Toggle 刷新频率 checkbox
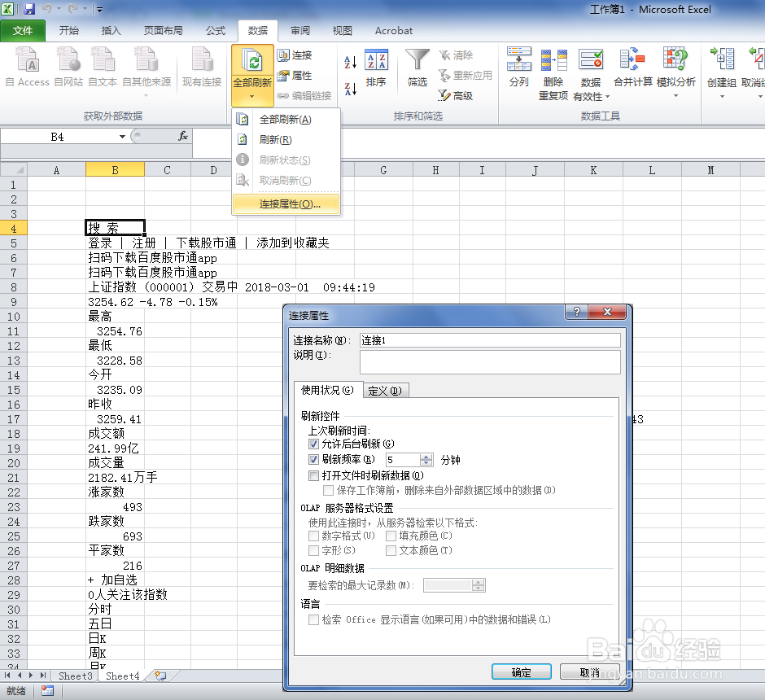This screenshot has height=700, width=765. (x=313, y=460)
